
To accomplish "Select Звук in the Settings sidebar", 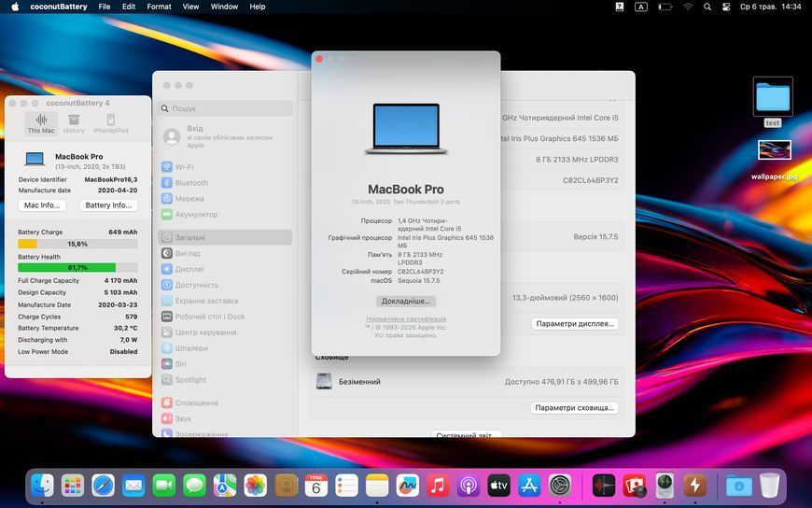I will [225, 418].
